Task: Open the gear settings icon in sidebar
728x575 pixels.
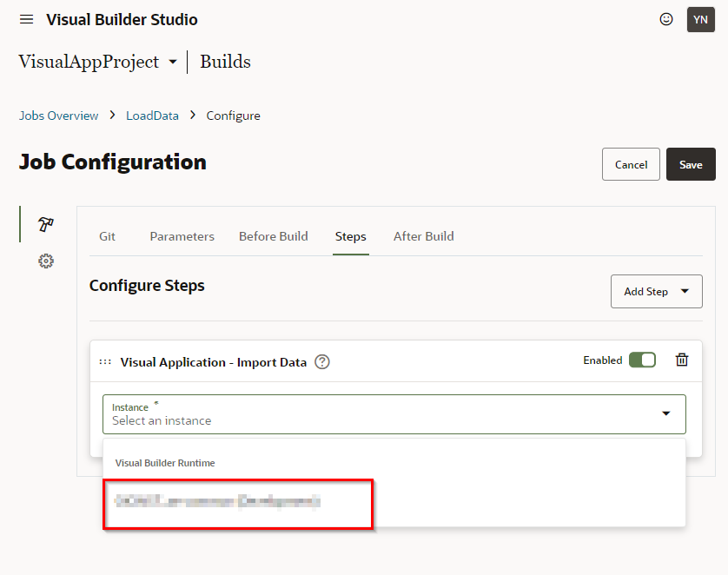Action: click(46, 261)
